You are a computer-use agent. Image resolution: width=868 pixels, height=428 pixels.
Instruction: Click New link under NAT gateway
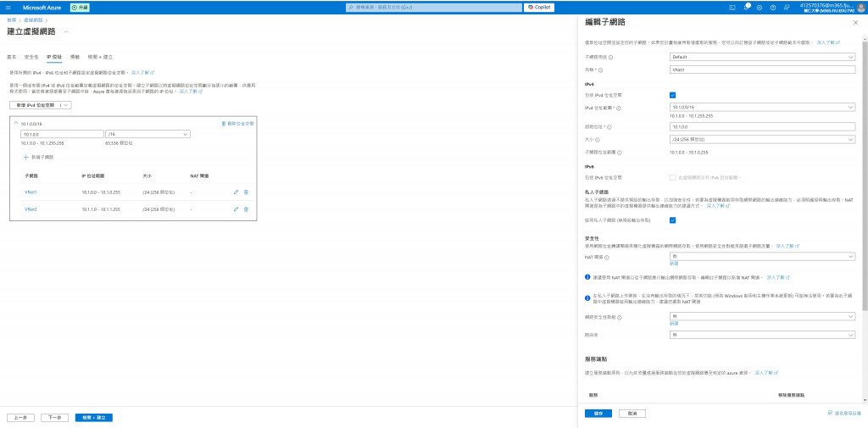(674, 264)
